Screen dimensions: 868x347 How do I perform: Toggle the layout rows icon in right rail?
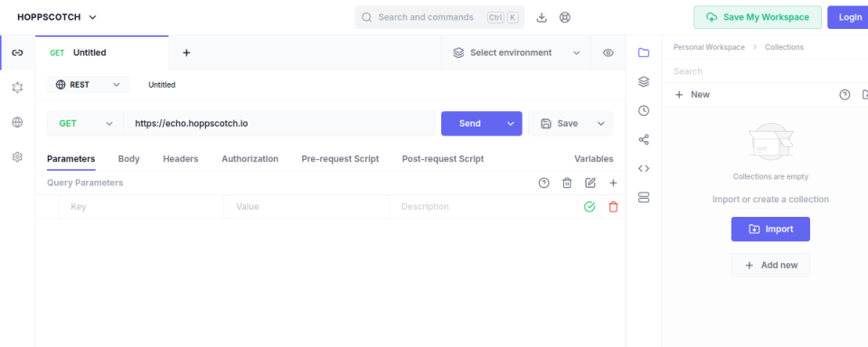pyautogui.click(x=643, y=198)
